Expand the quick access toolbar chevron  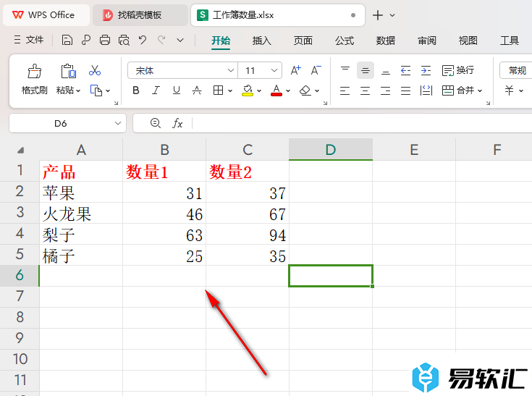pyautogui.click(x=180, y=41)
